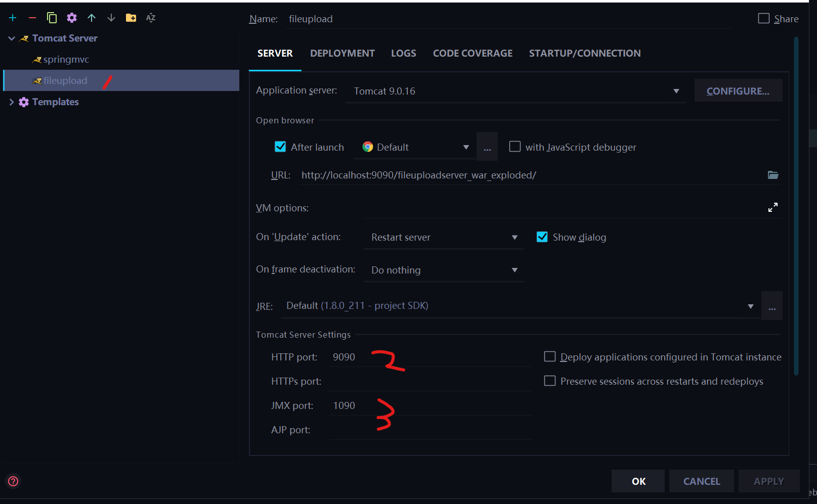Uncheck the Show dialog checkbox
817x504 pixels.
point(542,237)
